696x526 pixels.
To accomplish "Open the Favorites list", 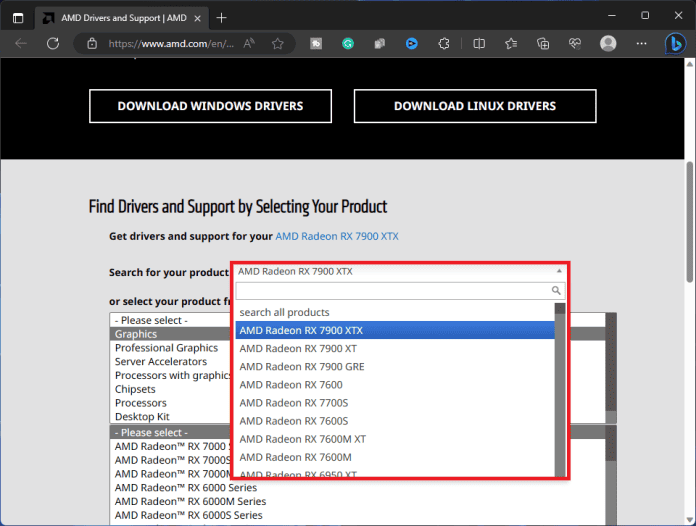I will (x=511, y=44).
